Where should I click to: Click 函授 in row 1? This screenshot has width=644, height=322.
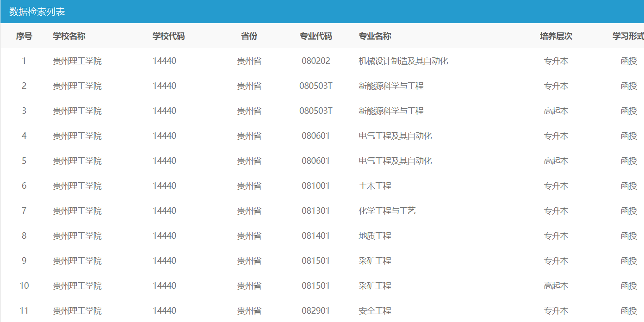(629, 61)
